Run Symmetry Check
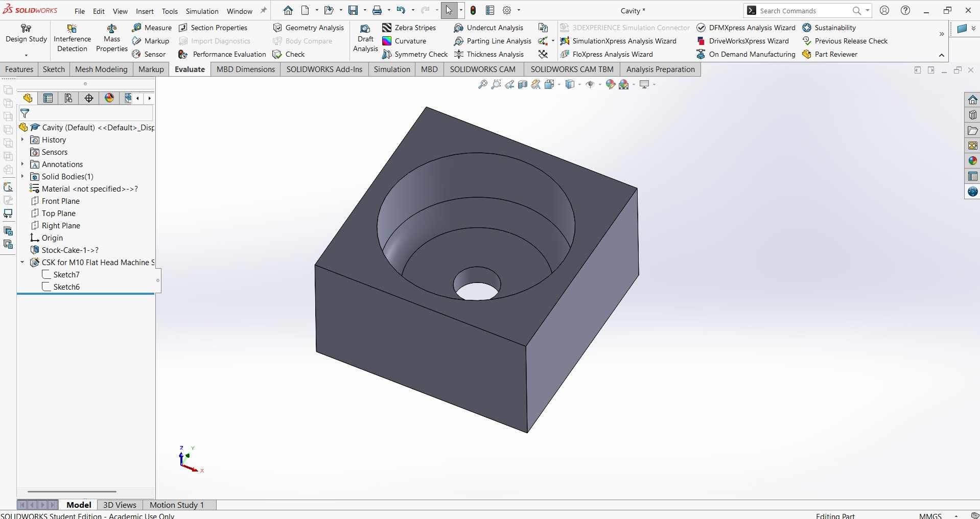The image size is (980, 519). click(415, 54)
